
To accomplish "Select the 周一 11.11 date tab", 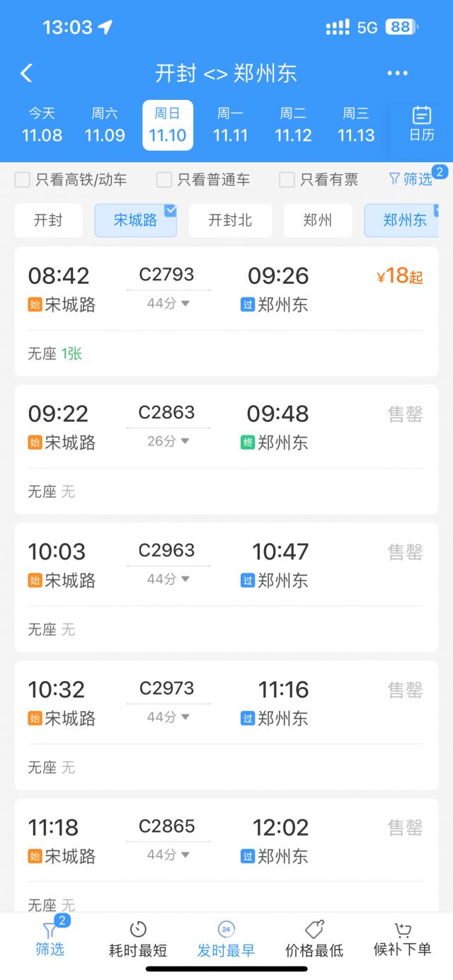I will coord(230,125).
